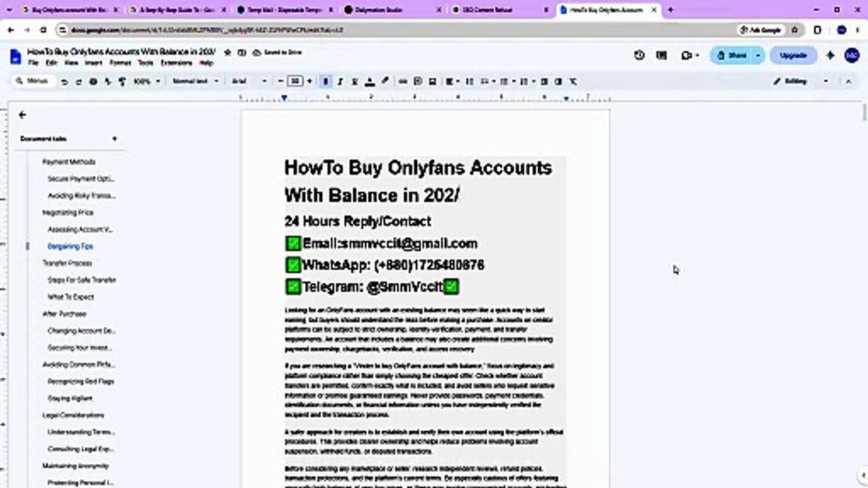The width and height of the screenshot is (868, 488).
Task: Open the File menu
Action: point(33,63)
